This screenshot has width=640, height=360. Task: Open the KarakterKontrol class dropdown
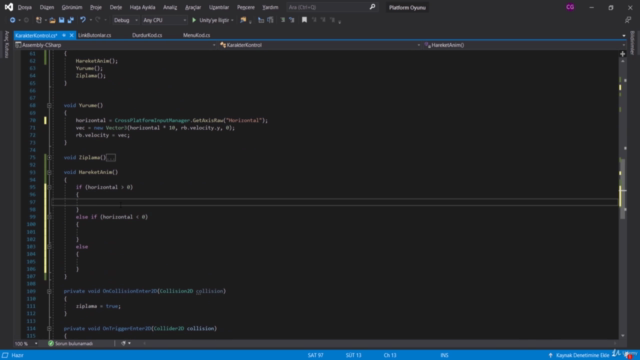[320, 45]
